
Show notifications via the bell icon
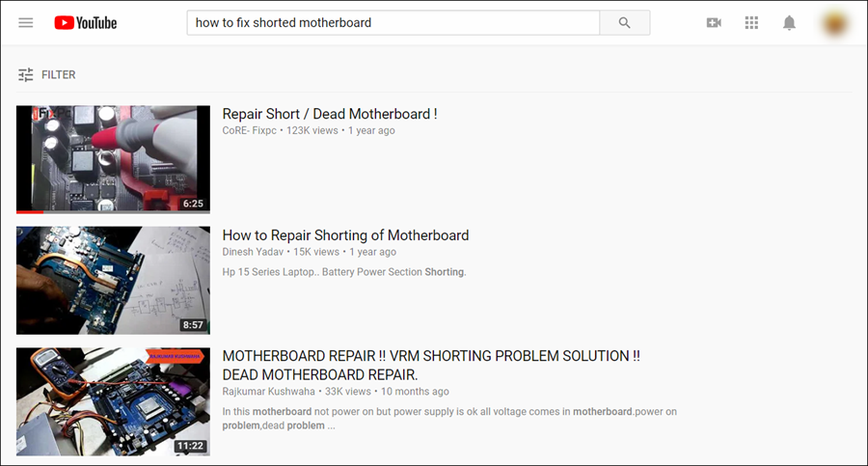tap(789, 23)
